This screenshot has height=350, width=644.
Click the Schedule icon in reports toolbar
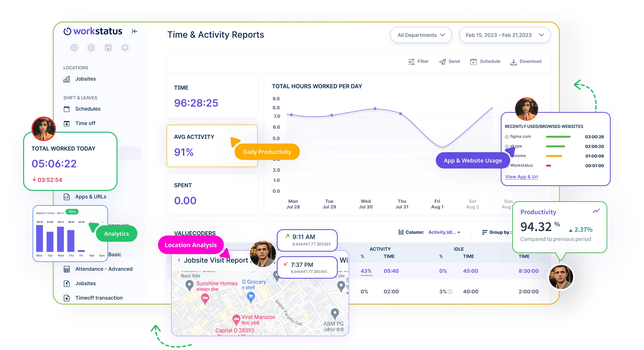pyautogui.click(x=473, y=61)
